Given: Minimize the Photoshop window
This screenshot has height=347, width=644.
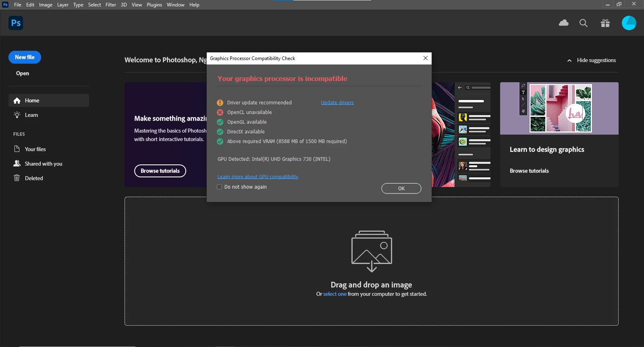Looking at the screenshot, I should tap(607, 4).
